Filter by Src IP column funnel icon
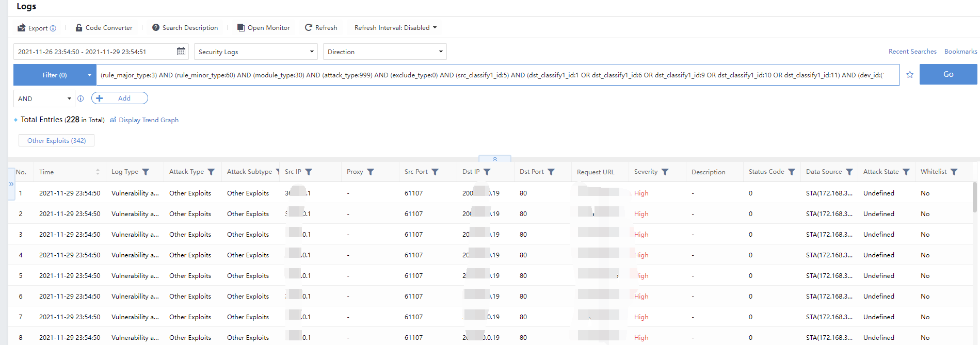980x345 pixels. click(x=309, y=172)
